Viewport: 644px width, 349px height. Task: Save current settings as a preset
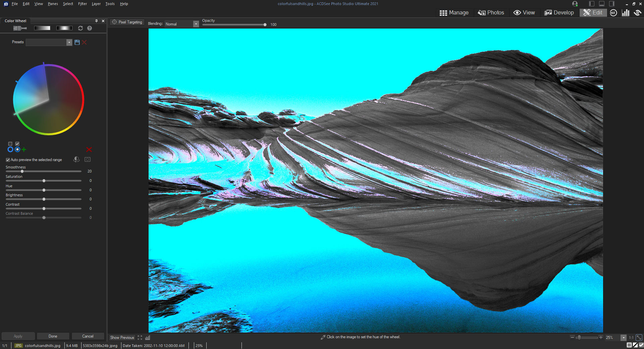[77, 42]
